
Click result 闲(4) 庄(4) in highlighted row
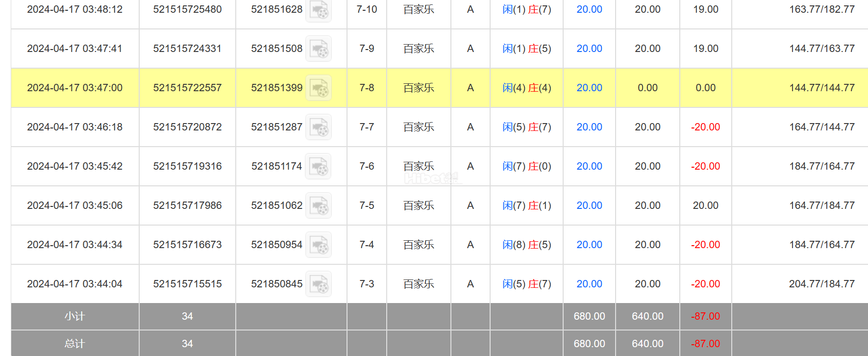527,88
